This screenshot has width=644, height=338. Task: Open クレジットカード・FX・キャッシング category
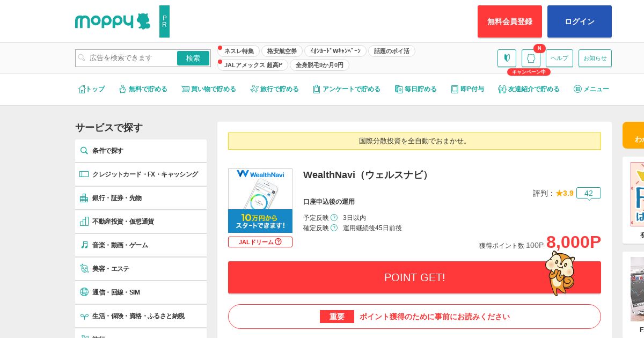coord(141,174)
